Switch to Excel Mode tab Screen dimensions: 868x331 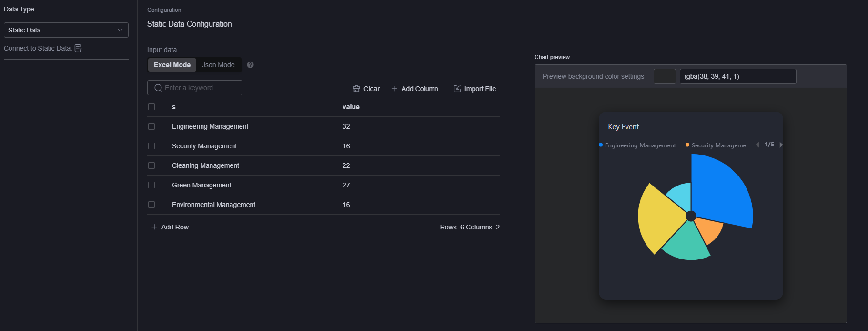(x=172, y=65)
